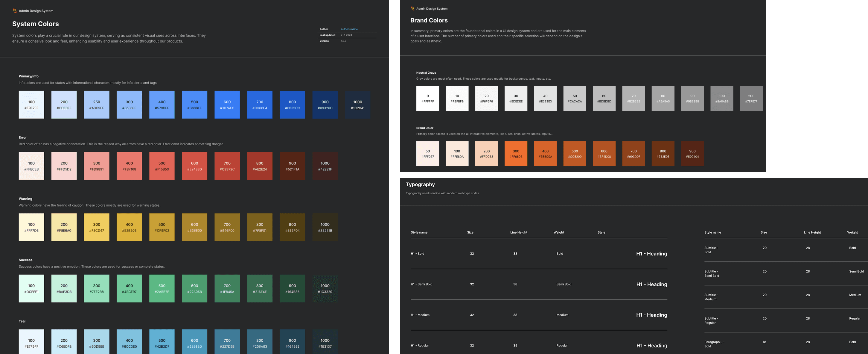Click the Version value 1.0.0

click(343, 41)
